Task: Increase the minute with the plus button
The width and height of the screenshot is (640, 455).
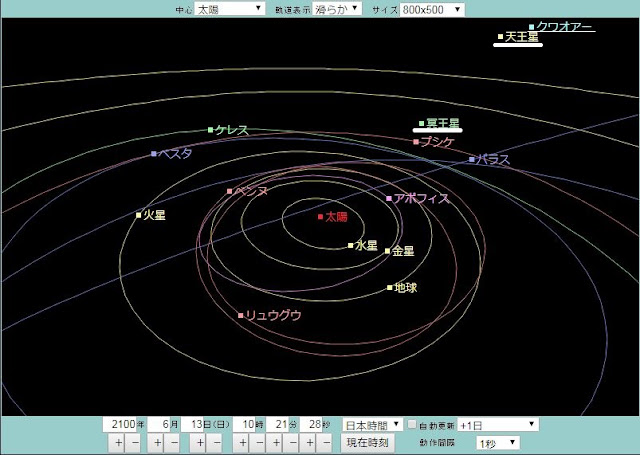Action: (x=276, y=443)
